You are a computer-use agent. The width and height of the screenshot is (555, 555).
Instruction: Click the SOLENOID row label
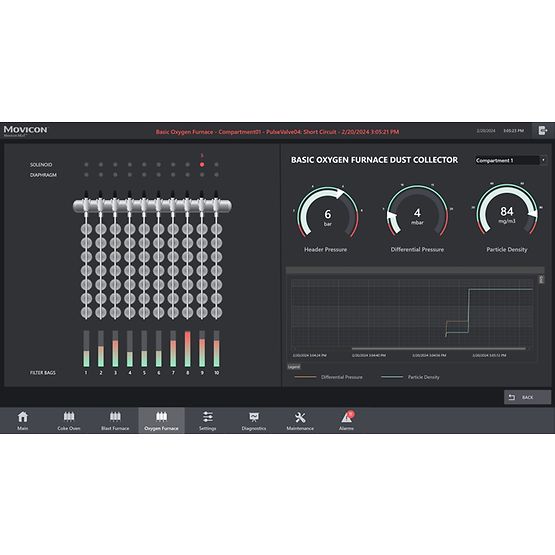[41, 165]
